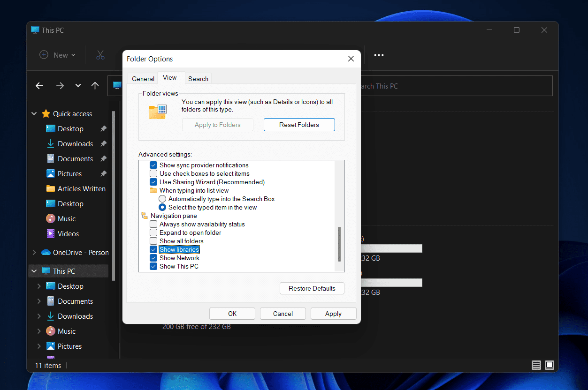Image resolution: width=588 pixels, height=390 pixels.
Task: Enable Show all folders checkbox
Action: [153, 241]
